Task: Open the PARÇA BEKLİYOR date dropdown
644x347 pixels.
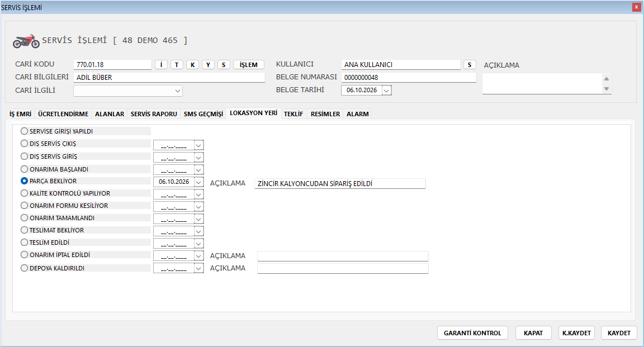Action: pos(198,182)
